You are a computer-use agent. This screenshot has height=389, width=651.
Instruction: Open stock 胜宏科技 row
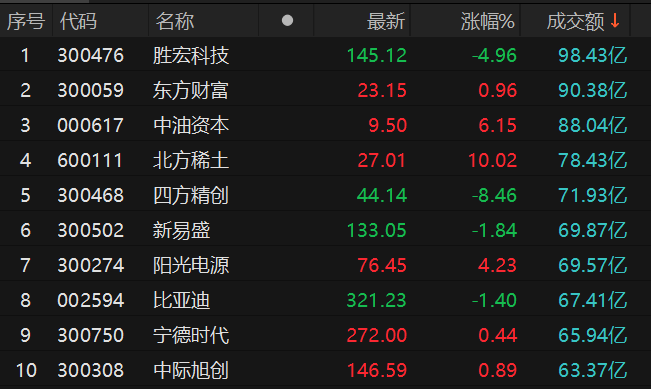coord(326,55)
